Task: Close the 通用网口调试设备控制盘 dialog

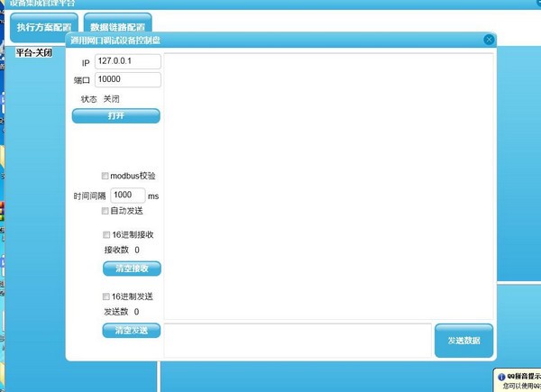Action: (489, 41)
